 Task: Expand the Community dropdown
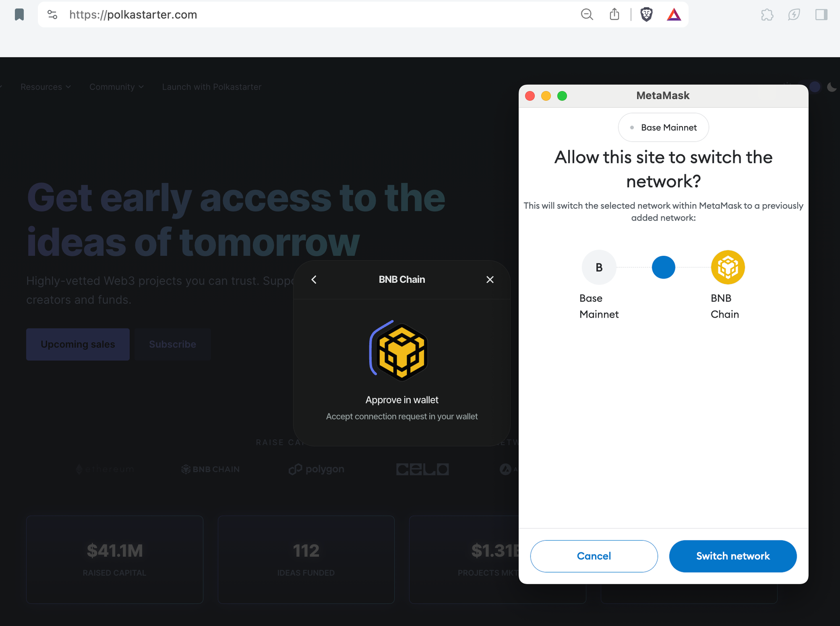click(116, 87)
